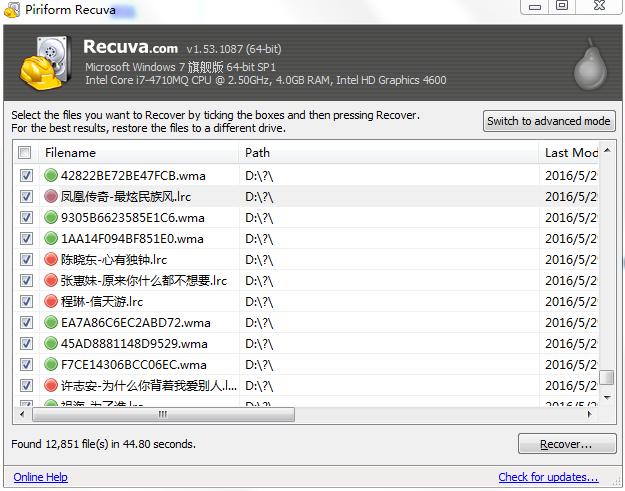
Task: Select filename 程琳-信天游.lrc
Action: 102,302
